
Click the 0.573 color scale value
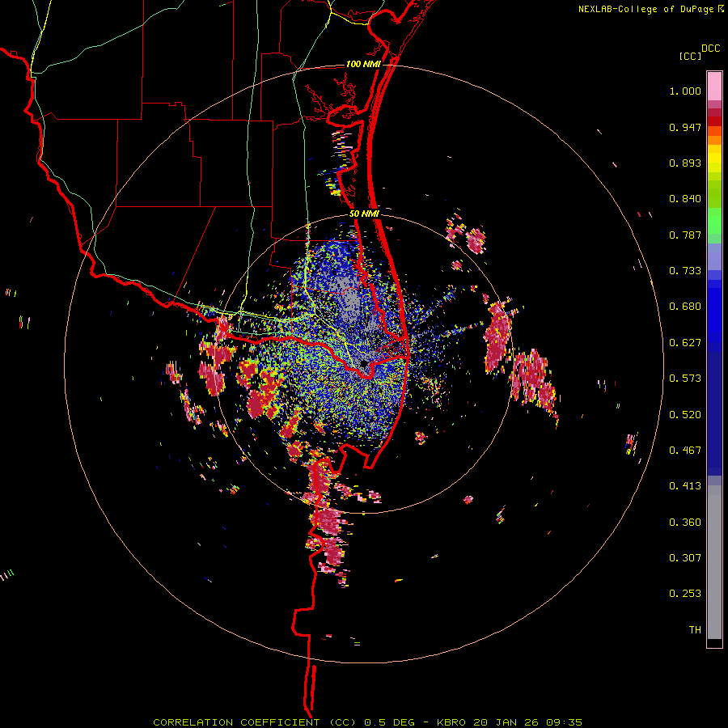pos(685,379)
